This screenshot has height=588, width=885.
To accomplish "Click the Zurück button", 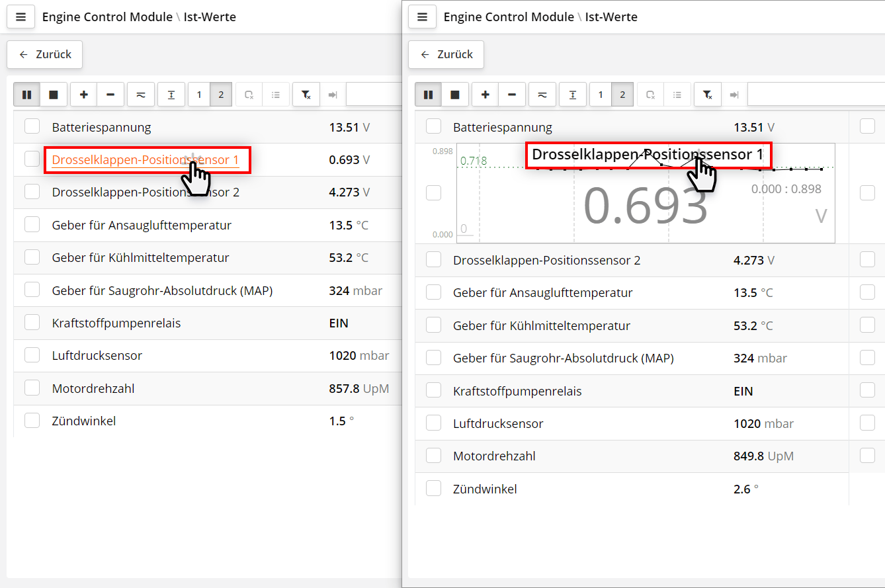I will (445, 54).
